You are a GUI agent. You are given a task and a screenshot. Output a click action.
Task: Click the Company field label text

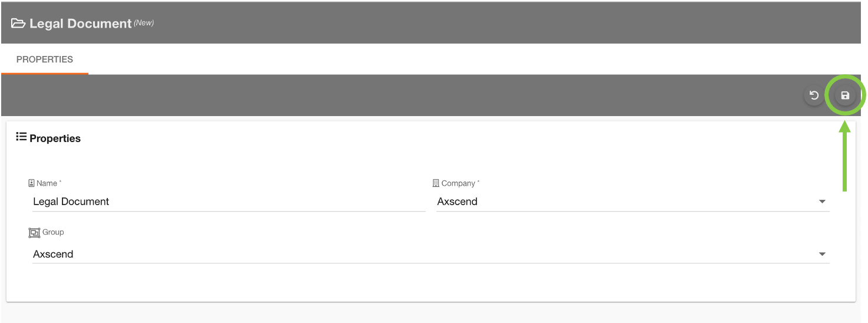[459, 183]
